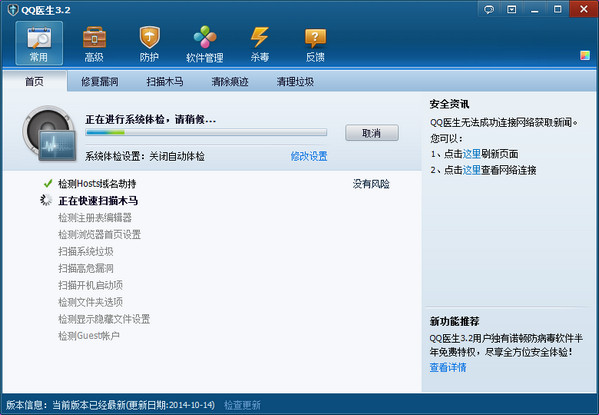The height and width of the screenshot is (415, 599).
Task: Select the 检测文件夹选项 item
Action: click(90, 302)
